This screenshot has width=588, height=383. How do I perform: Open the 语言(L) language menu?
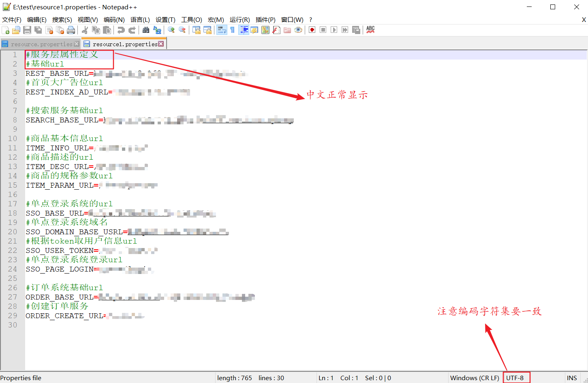140,19
